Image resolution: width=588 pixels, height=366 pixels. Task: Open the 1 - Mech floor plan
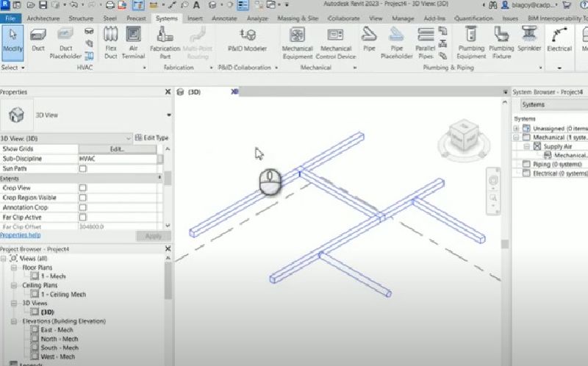[x=53, y=276]
